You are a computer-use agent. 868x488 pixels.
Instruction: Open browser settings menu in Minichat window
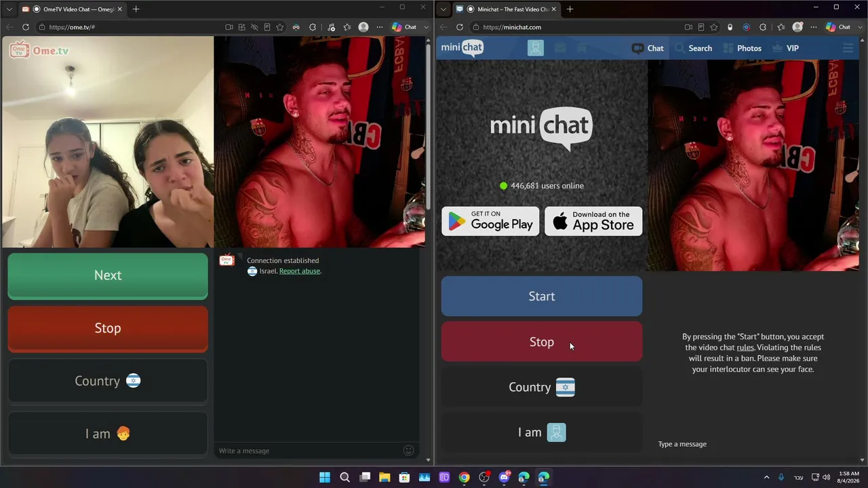[814, 27]
